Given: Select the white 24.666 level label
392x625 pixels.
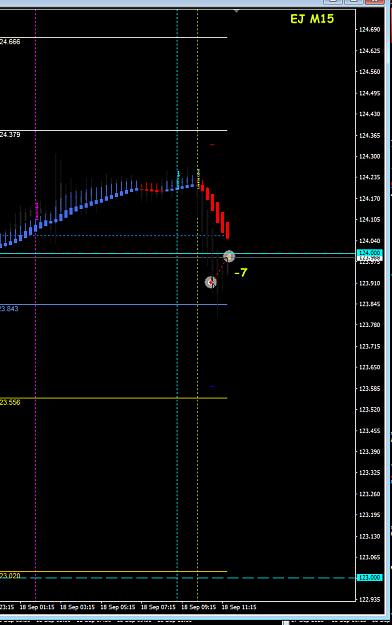Looking at the screenshot, I should (10, 41).
